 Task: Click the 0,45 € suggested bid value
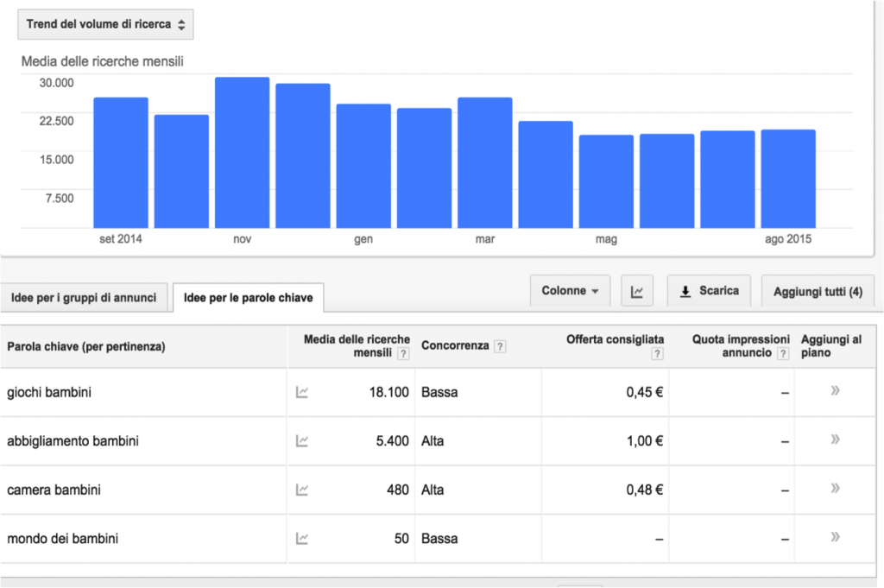(x=645, y=392)
